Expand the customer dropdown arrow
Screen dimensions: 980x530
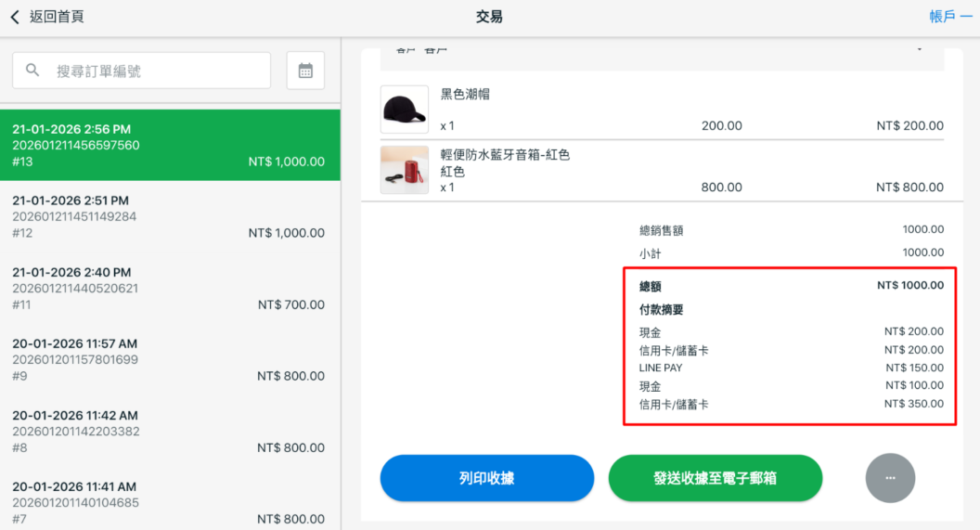(x=920, y=49)
